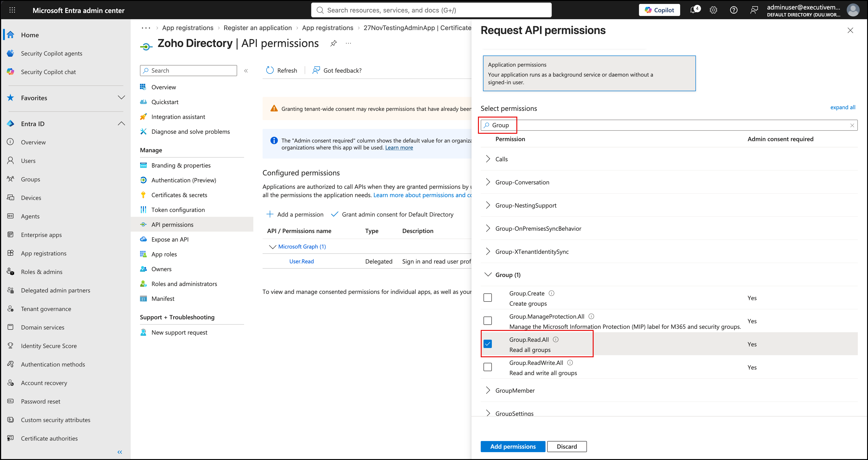Show info for Group.ManageProtection.All permission

pos(591,316)
